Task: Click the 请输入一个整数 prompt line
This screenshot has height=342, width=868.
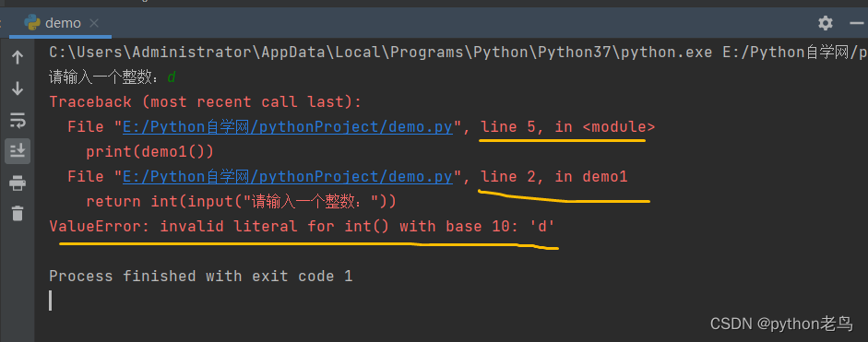Action: coord(113,77)
